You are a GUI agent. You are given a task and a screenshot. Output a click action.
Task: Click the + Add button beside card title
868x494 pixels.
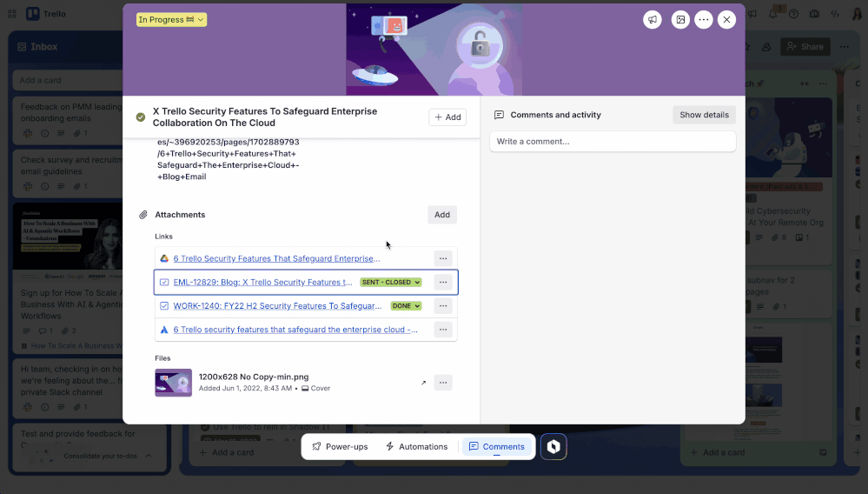447,117
